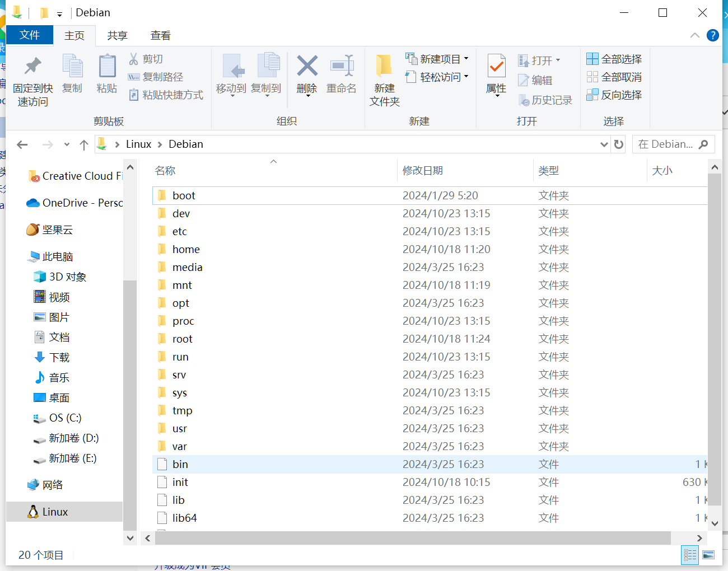Open the help question mark icon

coord(712,35)
